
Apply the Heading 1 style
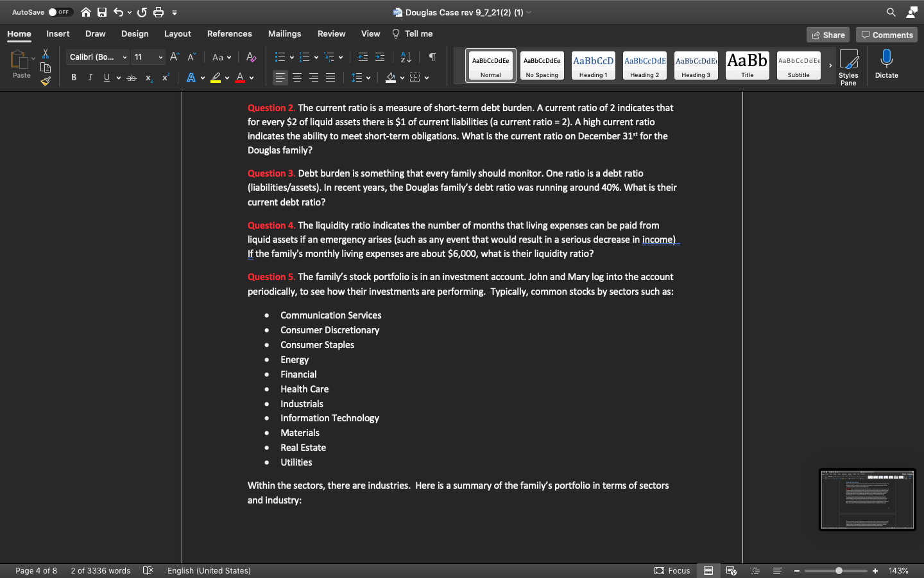pos(593,65)
